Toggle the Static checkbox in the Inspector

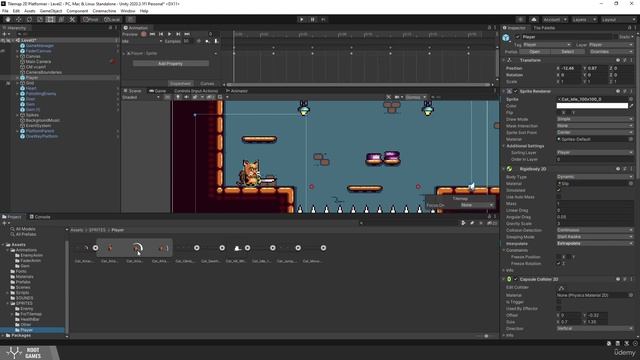616,37
